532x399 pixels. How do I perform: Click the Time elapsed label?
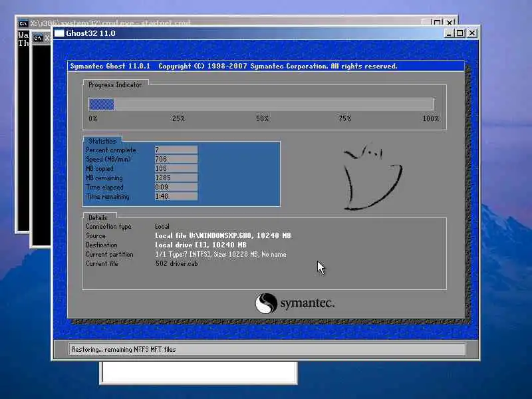coord(105,188)
